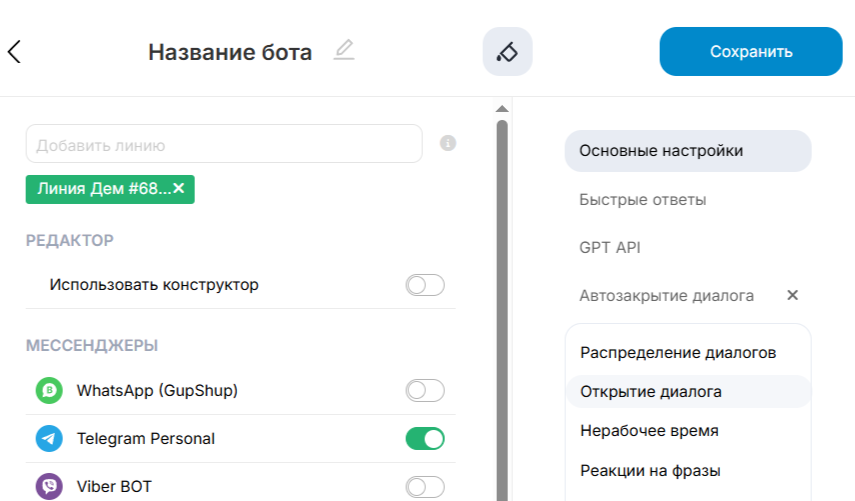Viewport: 855px width, 501px height.
Task: Click scrollbar up arrow in left panel
Action: (502, 108)
